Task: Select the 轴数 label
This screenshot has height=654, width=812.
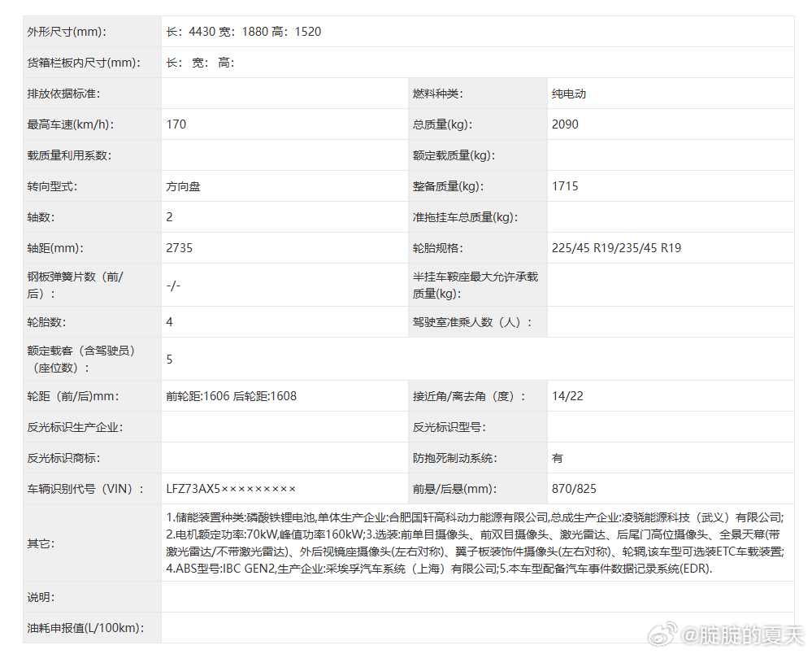Action: click(x=41, y=217)
